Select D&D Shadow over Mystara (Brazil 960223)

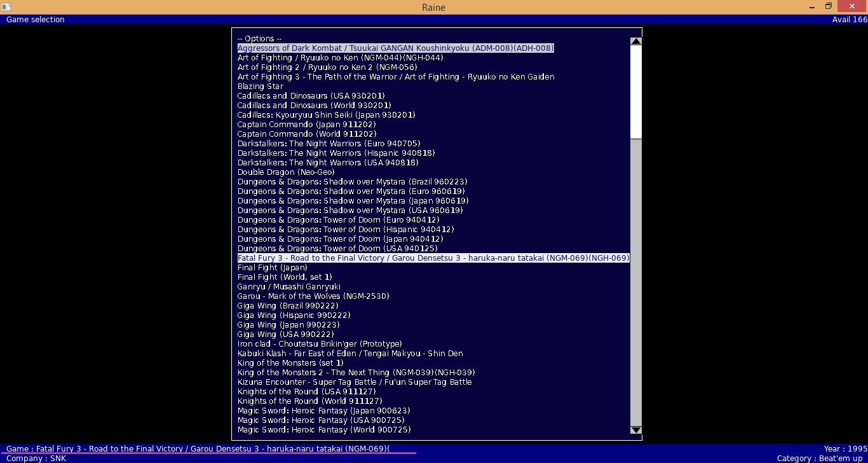pyautogui.click(x=352, y=182)
